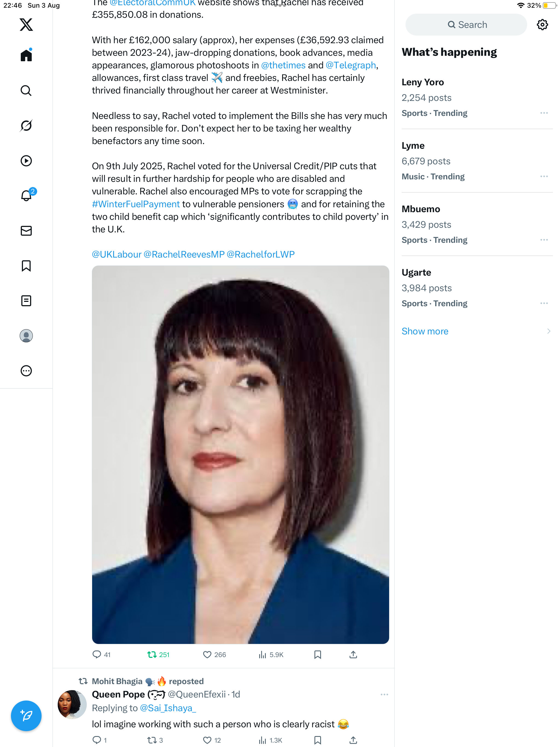Screen dimensions: 560x747
Task: Open the #WinterFuelPayment hashtag link
Action: pyautogui.click(x=136, y=204)
